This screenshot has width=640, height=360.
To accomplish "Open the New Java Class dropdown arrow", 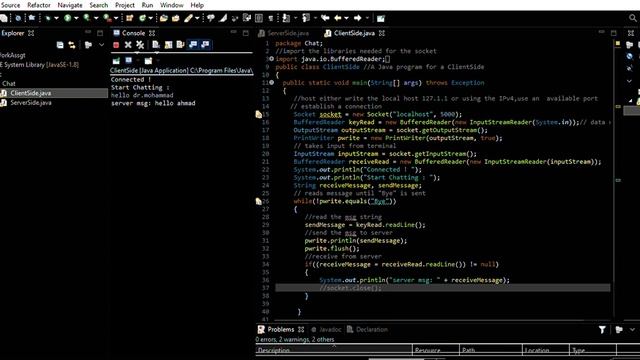I will point(151,18).
